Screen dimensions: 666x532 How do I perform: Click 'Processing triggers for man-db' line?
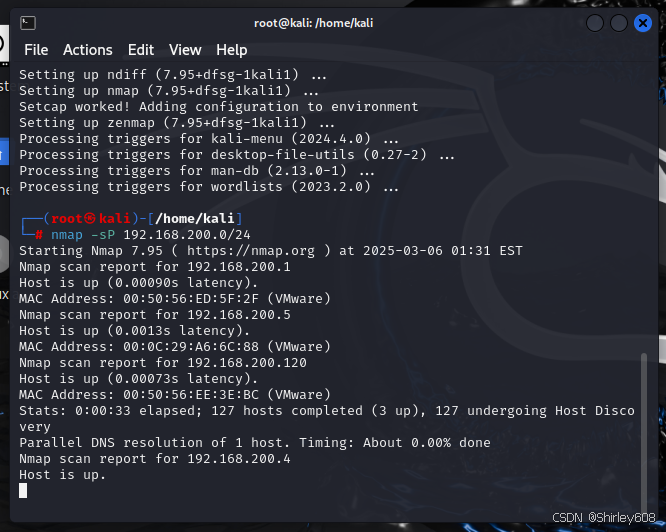[x=197, y=171]
